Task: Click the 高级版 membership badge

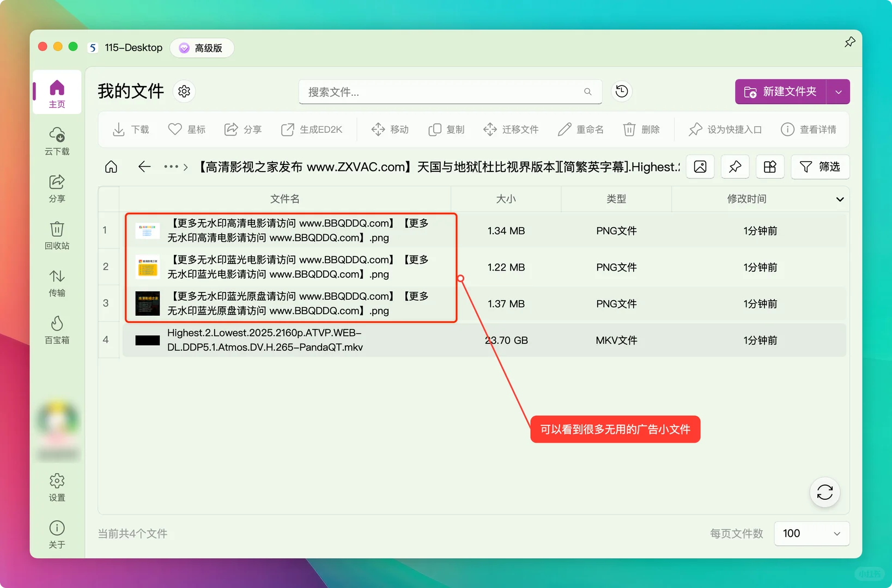Action: pos(202,47)
